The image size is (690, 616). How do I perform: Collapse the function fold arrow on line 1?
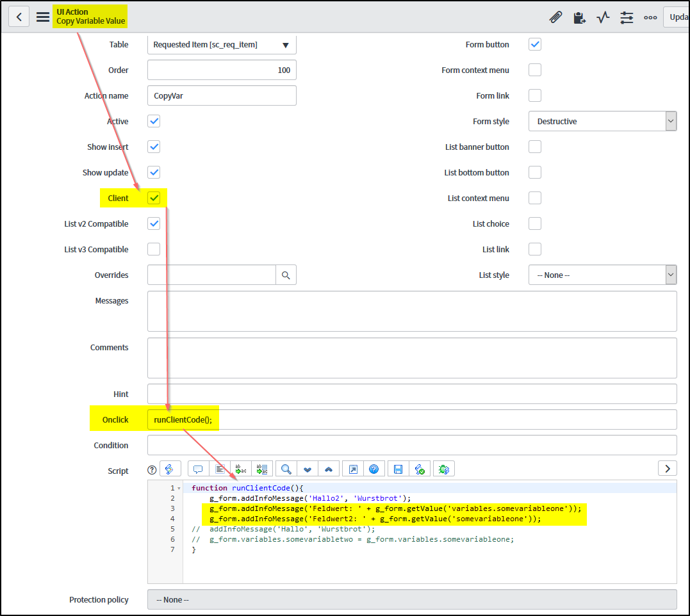[179, 488]
